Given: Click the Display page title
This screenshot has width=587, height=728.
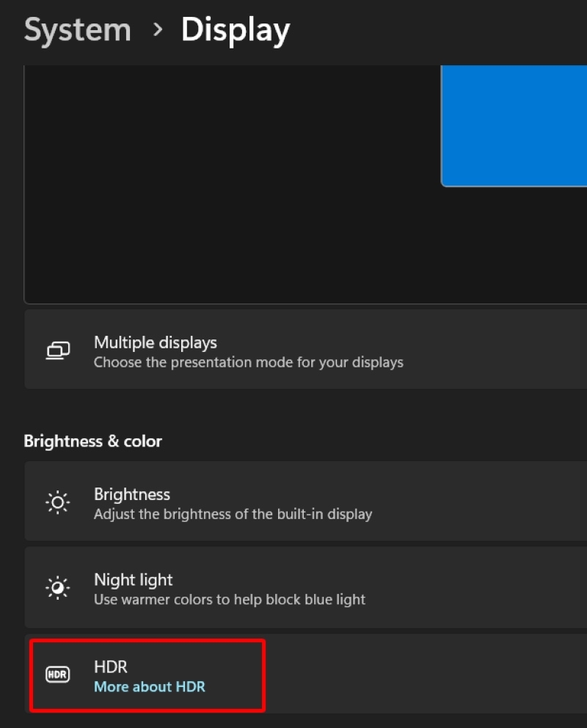Looking at the screenshot, I should click(x=236, y=31).
